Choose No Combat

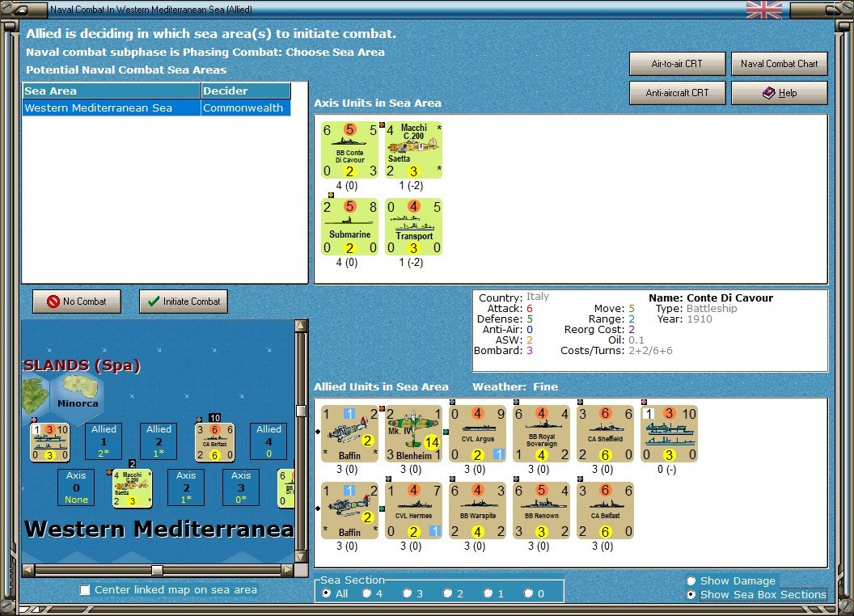[77, 302]
